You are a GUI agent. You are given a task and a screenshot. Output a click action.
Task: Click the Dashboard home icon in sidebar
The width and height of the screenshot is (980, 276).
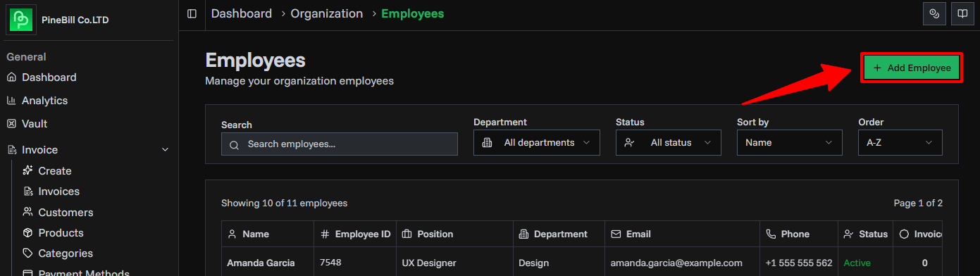click(x=11, y=77)
